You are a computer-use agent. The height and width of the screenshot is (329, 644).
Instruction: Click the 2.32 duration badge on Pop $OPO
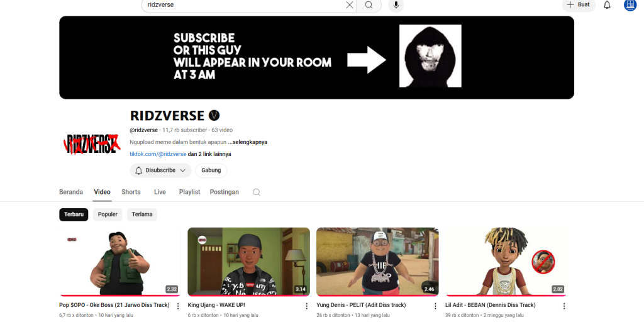click(x=172, y=289)
